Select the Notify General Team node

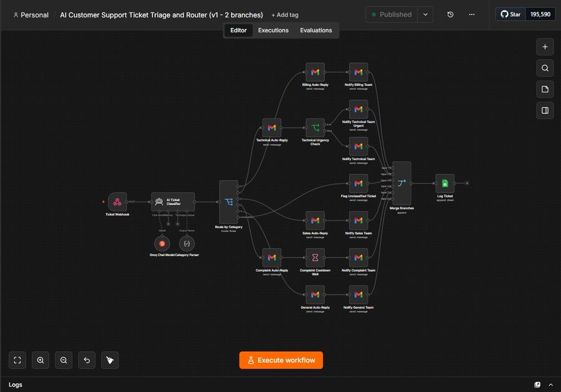358,295
